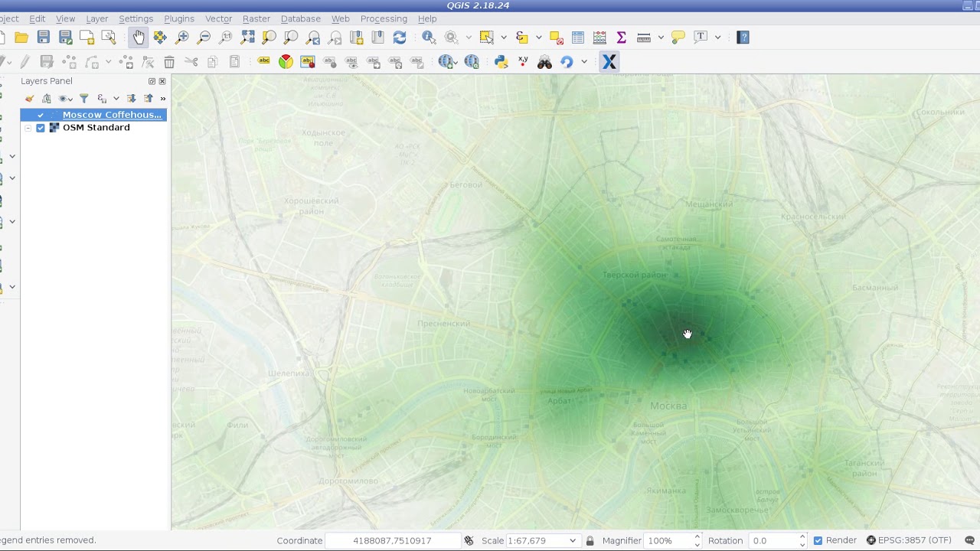
Task: Open an existing project with folder icon
Action: tap(21, 37)
